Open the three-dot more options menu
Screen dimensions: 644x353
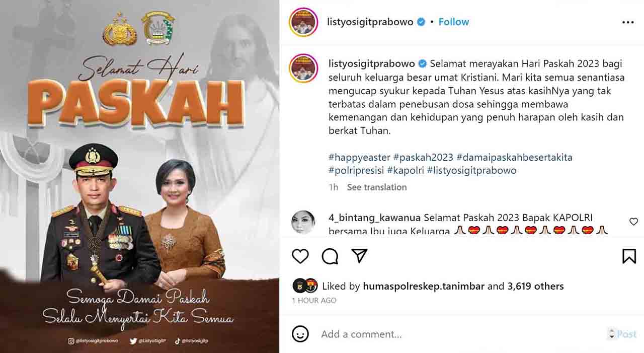point(628,22)
